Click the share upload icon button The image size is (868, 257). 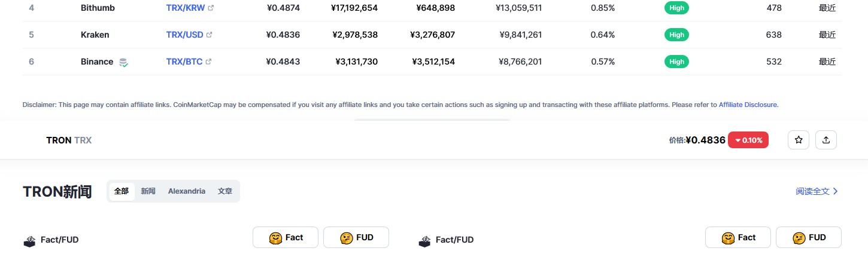pyautogui.click(x=826, y=140)
